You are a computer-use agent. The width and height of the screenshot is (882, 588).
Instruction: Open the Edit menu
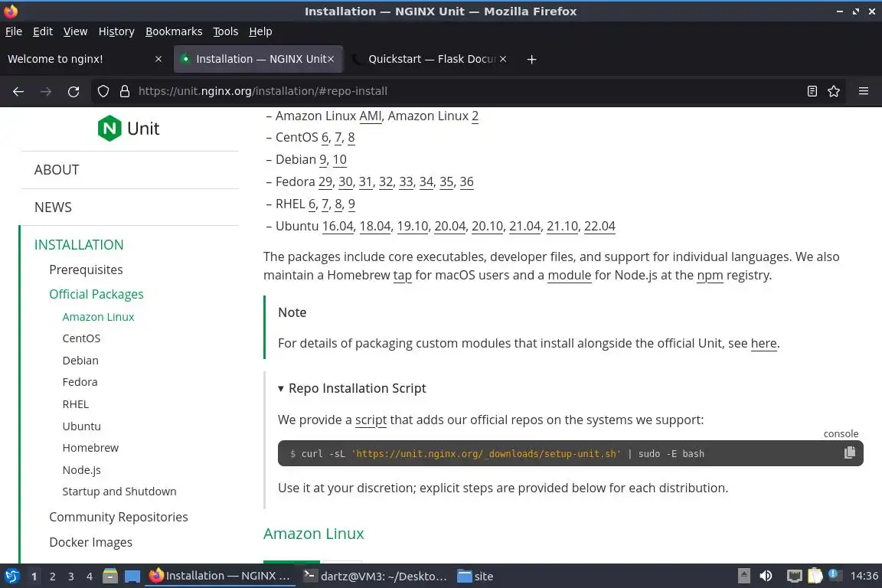coord(43,31)
